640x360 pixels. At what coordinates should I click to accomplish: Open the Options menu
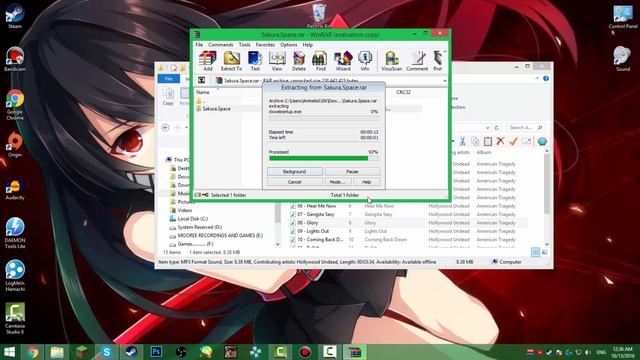tap(289, 44)
